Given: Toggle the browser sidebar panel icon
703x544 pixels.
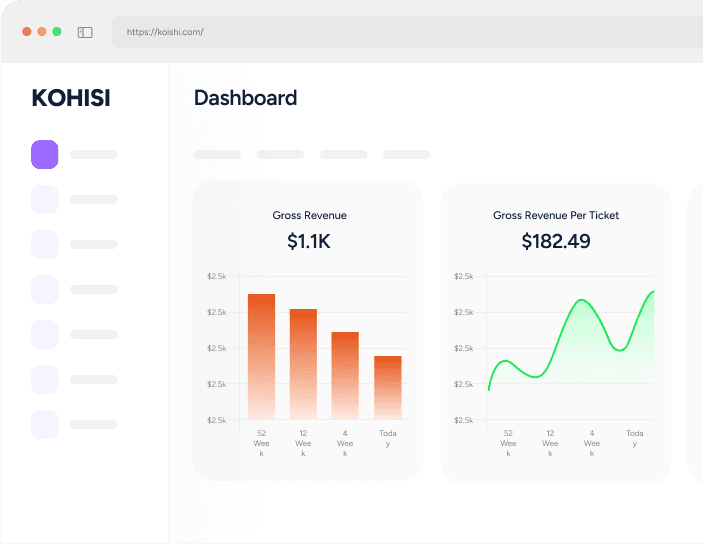Looking at the screenshot, I should [85, 32].
